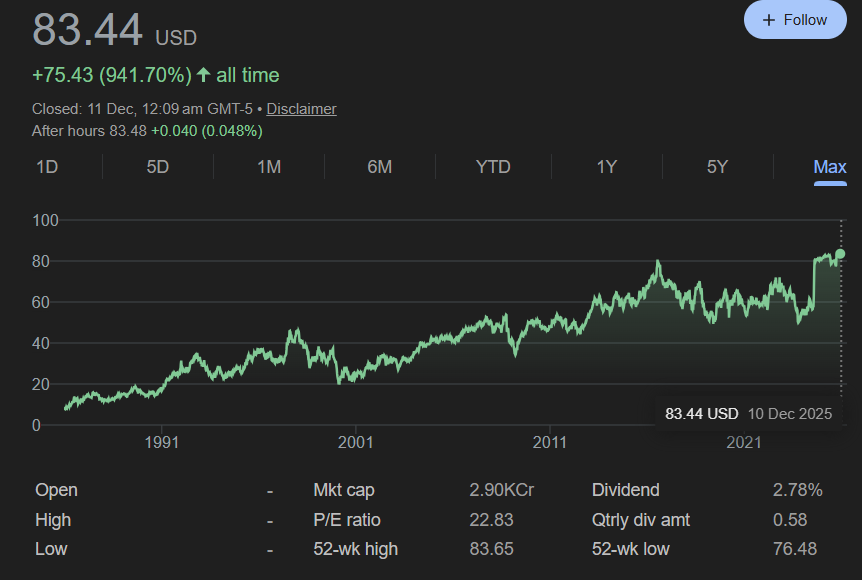862x580 pixels.
Task: Click the P/E ratio value 22.83
Action: coord(491,520)
